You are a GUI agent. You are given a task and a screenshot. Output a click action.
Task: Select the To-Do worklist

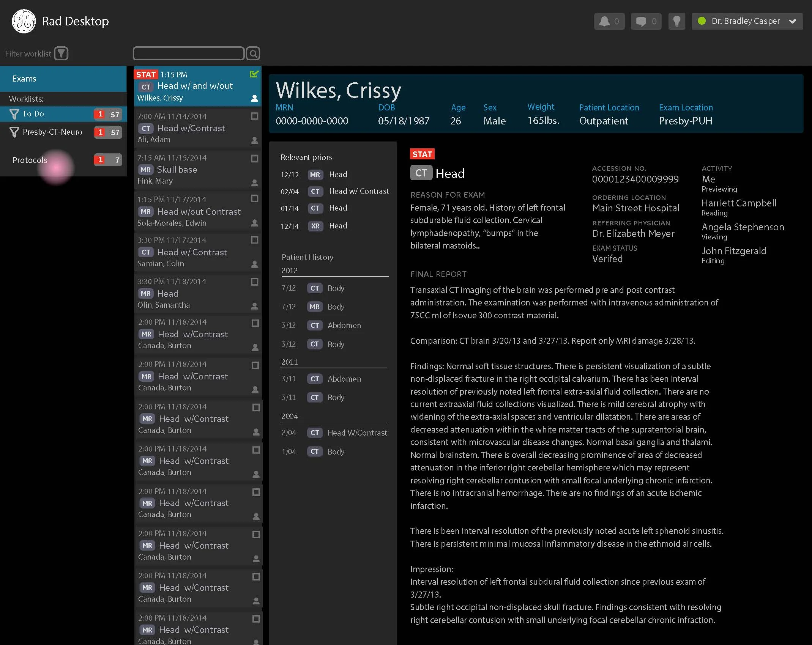pos(33,114)
